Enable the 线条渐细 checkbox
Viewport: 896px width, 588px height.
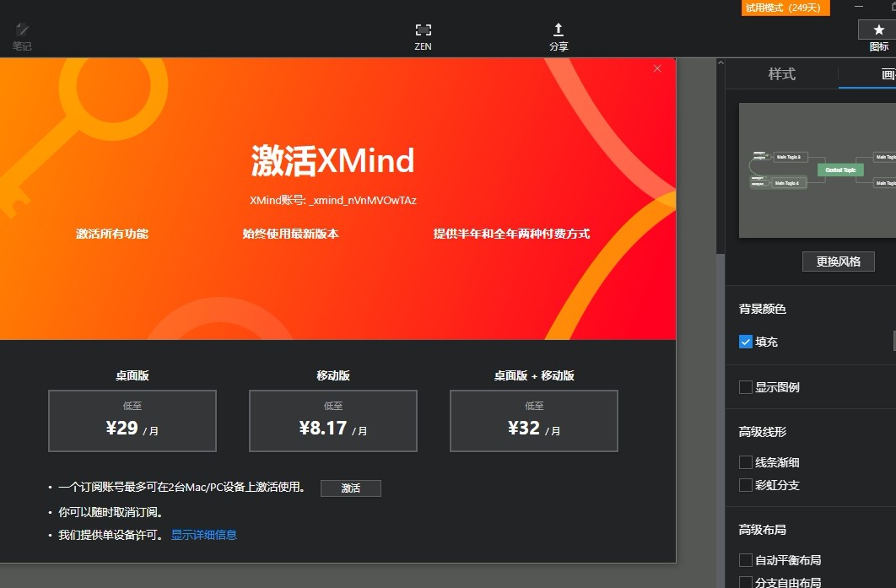[x=746, y=462]
